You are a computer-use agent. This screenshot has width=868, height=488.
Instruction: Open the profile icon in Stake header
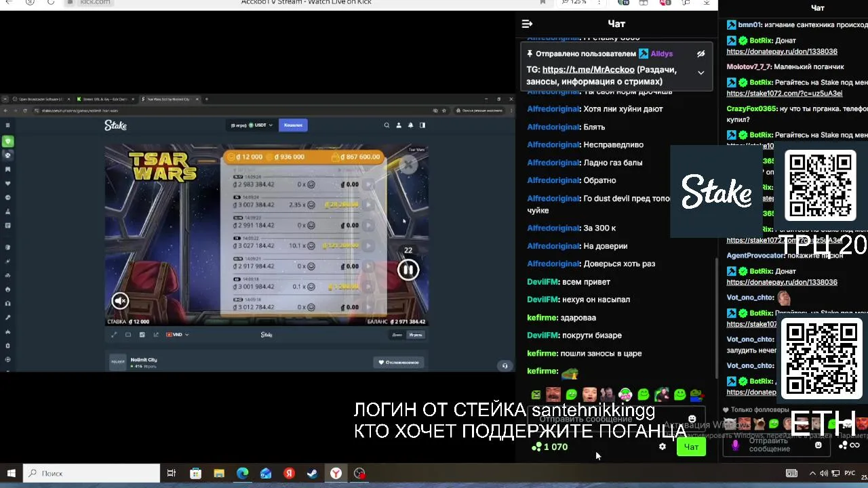(399, 125)
